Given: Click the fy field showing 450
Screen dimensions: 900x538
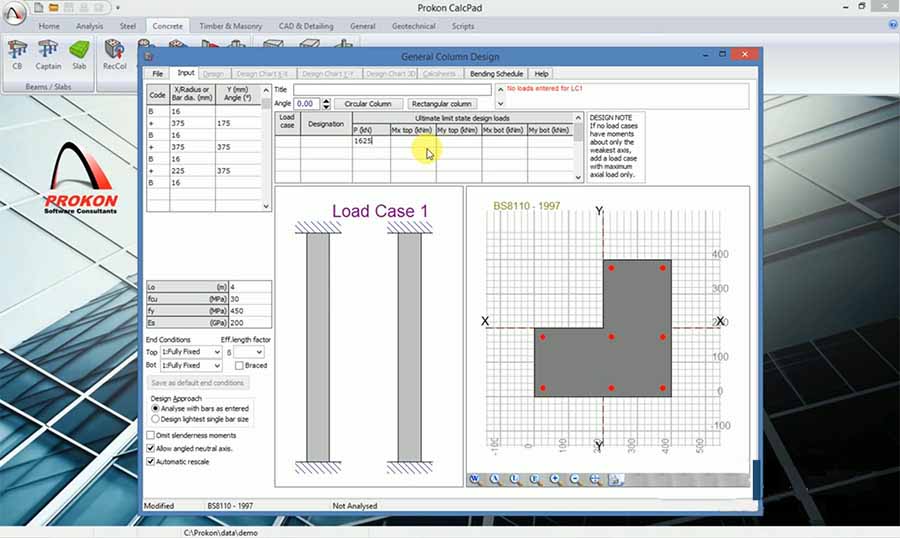Looking at the screenshot, I should click(x=250, y=311).
